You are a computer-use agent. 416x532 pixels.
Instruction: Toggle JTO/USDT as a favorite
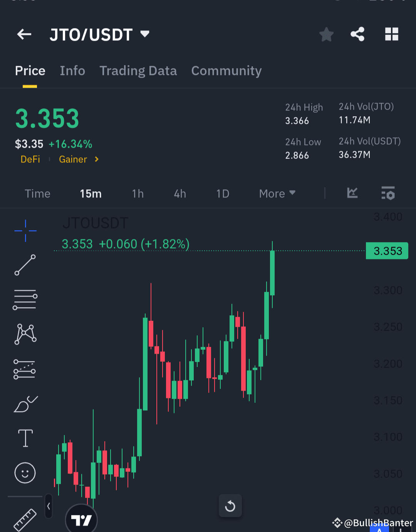[x=326, y=34]
